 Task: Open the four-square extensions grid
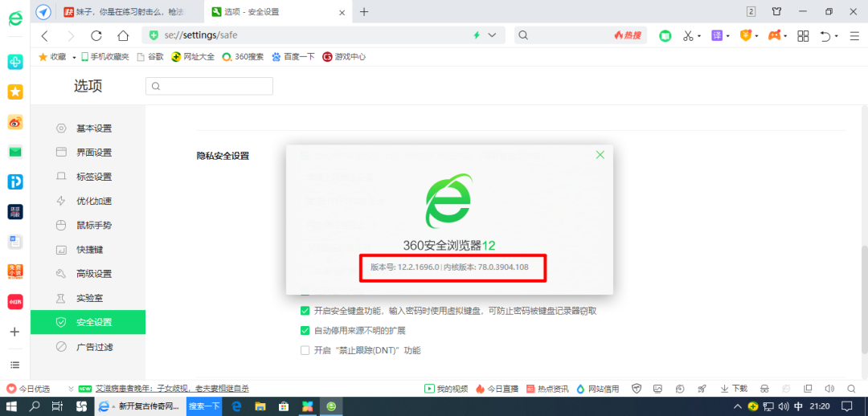803,36
